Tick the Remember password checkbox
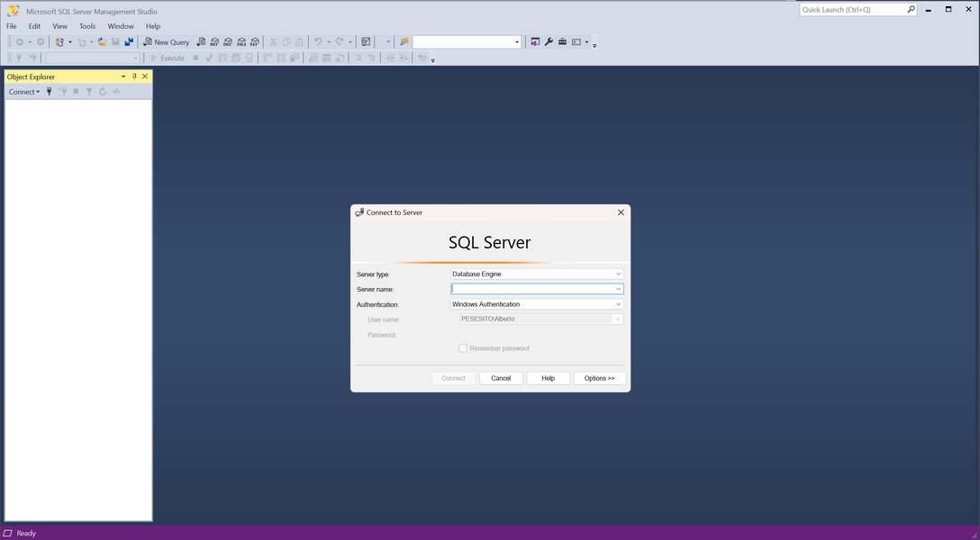Screen dimensions: 980x540 pos(463,348)
